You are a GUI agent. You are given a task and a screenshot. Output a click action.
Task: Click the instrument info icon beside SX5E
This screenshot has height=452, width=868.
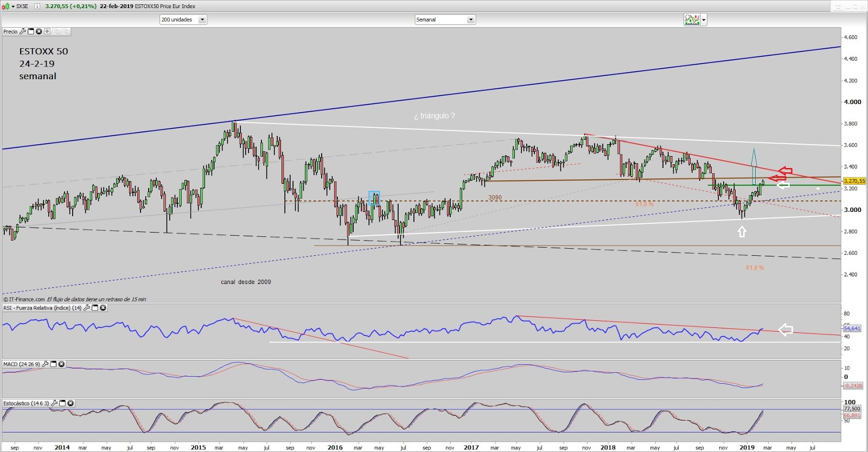pos(37,7)
